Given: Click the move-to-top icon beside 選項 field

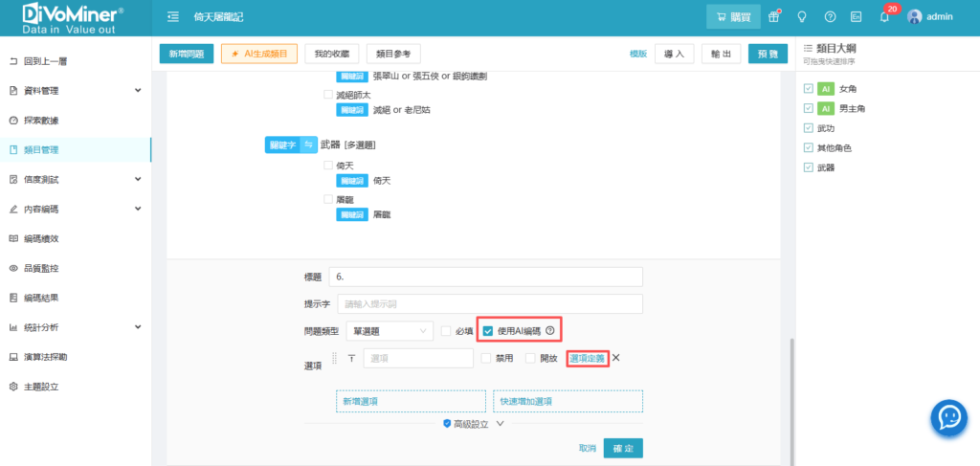Looking at the screenshot, I should (x=350, y=358).
